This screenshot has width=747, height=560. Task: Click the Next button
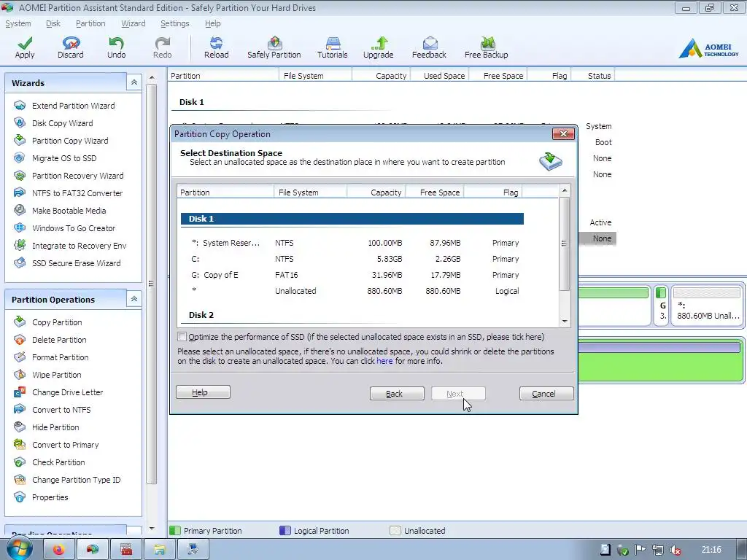click(458, 394)
